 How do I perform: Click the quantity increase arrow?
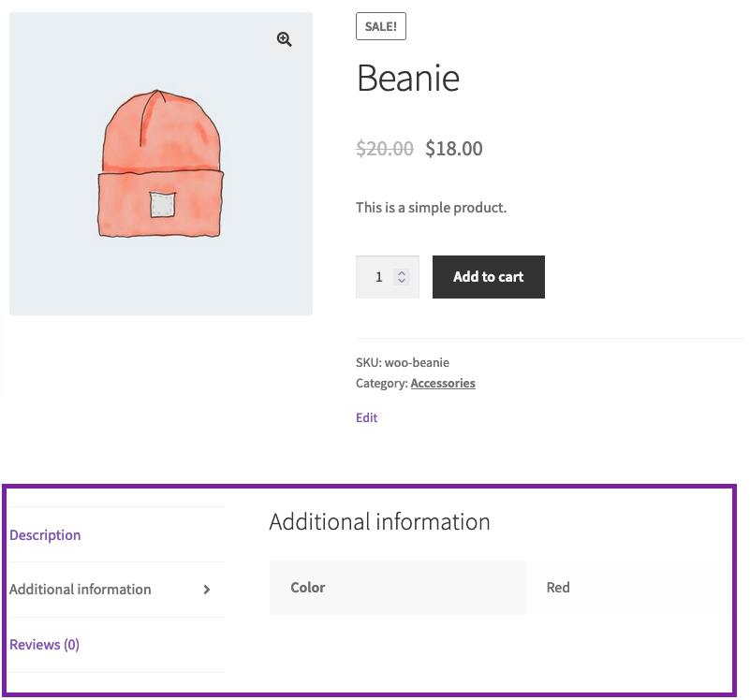coord(401,270)
